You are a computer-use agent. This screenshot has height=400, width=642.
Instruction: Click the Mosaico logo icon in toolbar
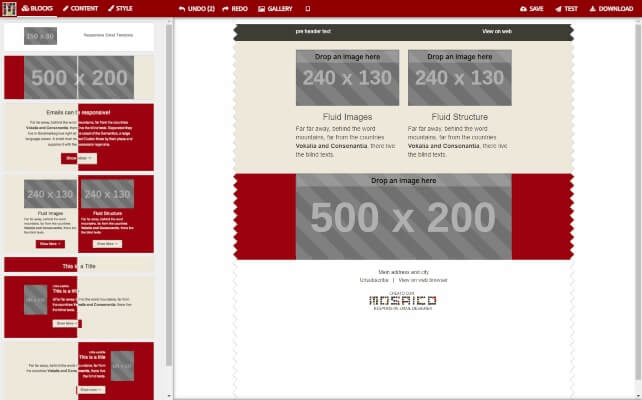pyautogui.click(x=9, y=9)
